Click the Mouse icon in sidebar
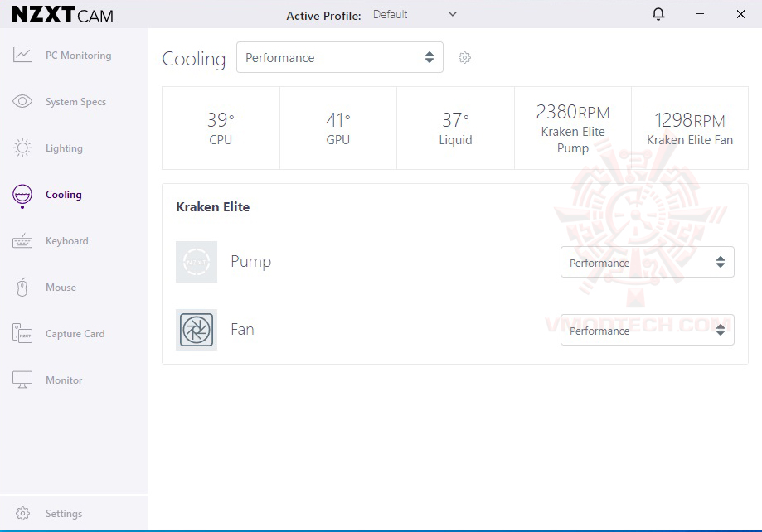Screen dimensions: 762x532 click(x=22, y=288)
